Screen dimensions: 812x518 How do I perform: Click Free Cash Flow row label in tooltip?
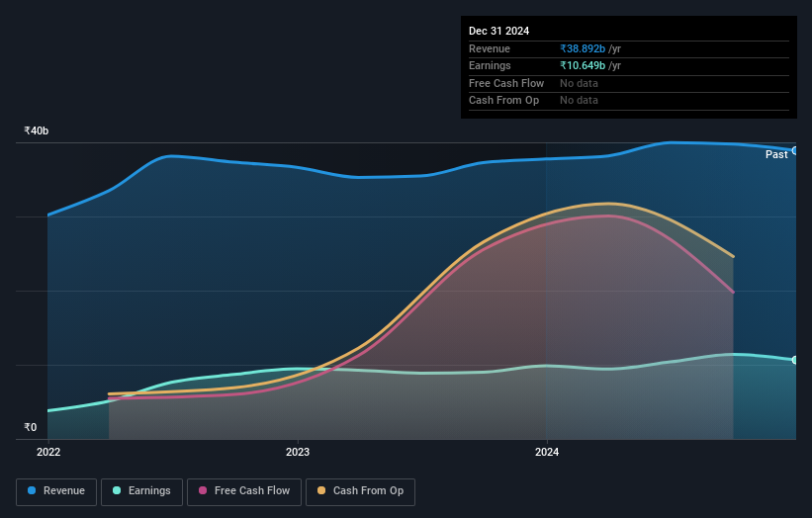506,83
